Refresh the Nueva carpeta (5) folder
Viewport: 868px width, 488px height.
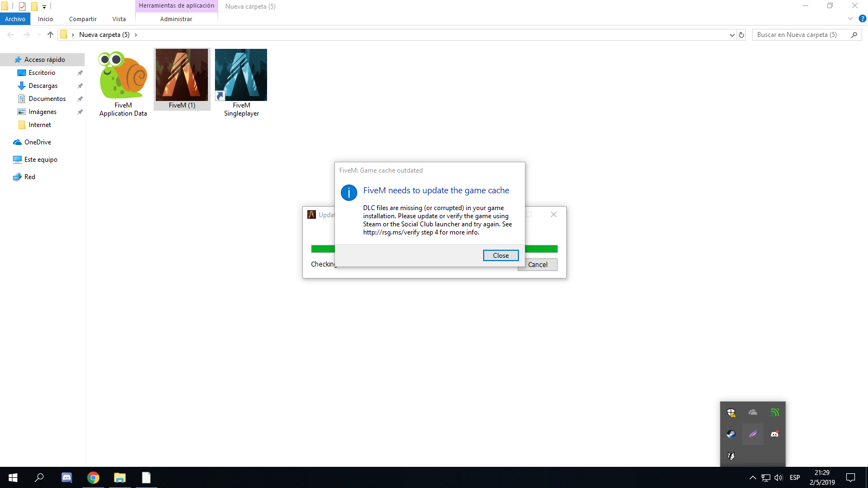(742, 35)
